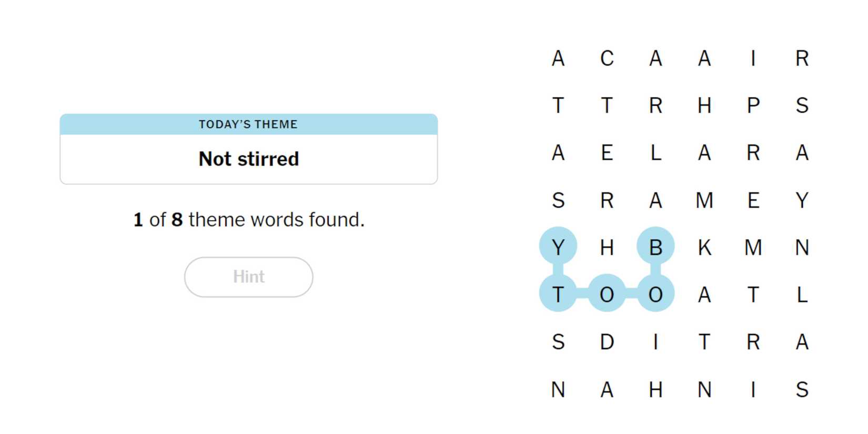Click the highlighted O directly beside highlighted T
This screenshot has height=434, width=868.
[x=607, y=295]
